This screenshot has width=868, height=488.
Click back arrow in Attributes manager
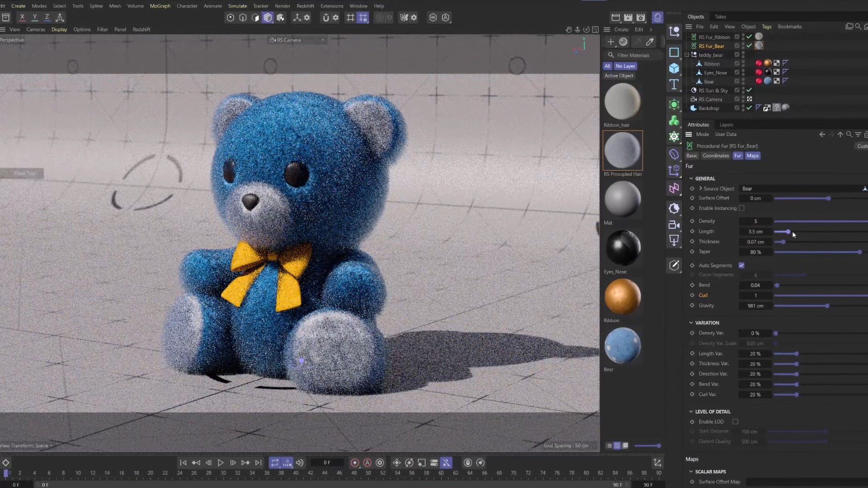click(x=822, y=134)
